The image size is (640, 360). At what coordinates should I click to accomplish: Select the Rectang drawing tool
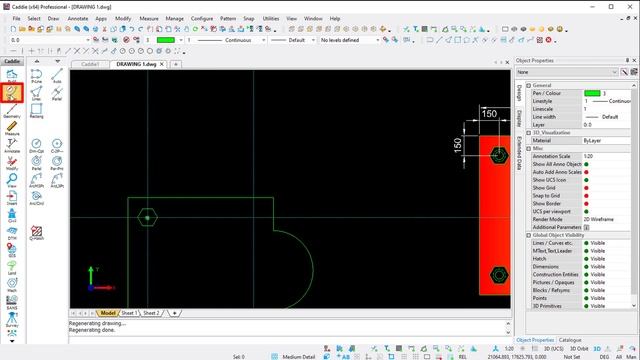[x=36, y=111]
